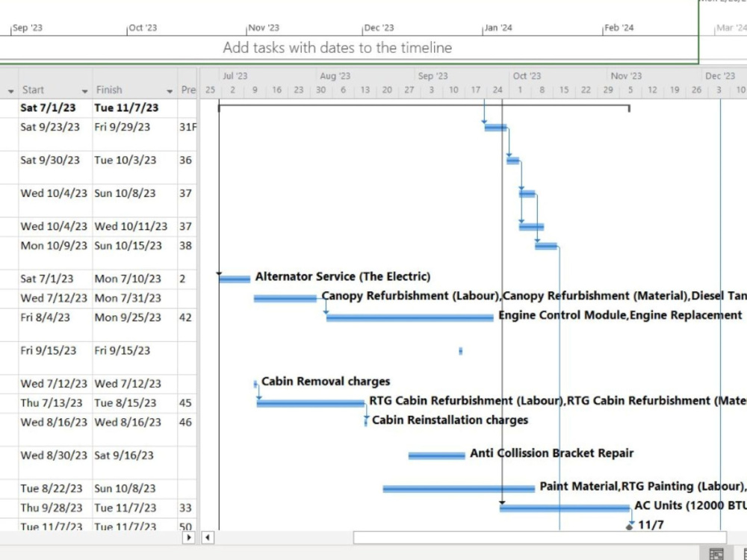Click the Gantt chart horizontal scrollbar thumb
This screenshot has height=560, width=747.
[540, 538]
